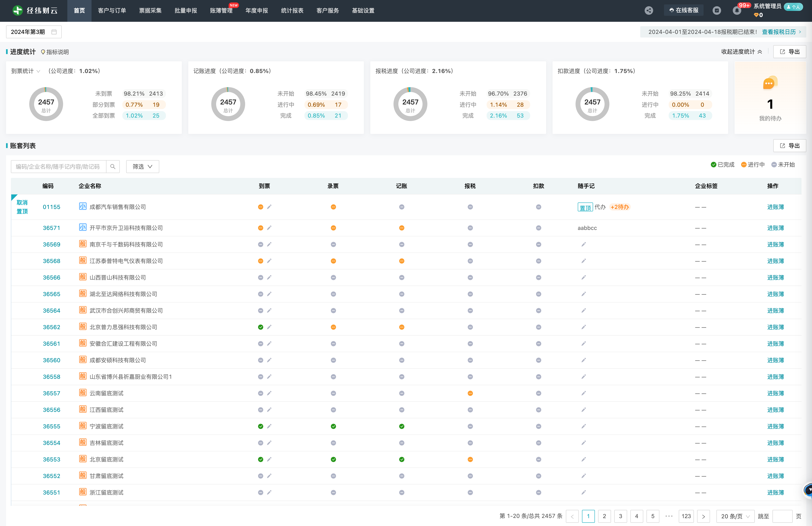Screen dimensions: 812x526
Task: Click 全部到票 1.02% 25 stat
Action: tap(144, 116)
